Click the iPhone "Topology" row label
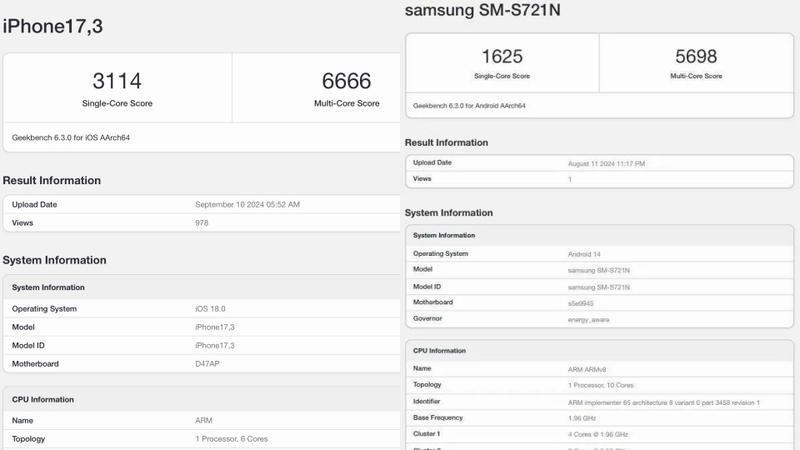Image resolution: width=800 pixels, height=450 pixels. pos(29,438)
